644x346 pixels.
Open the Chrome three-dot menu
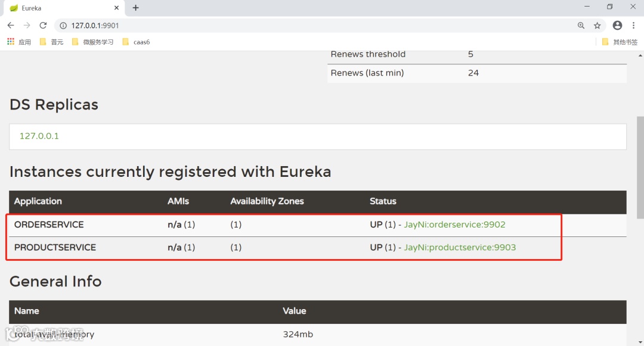(x=633, y=26)
